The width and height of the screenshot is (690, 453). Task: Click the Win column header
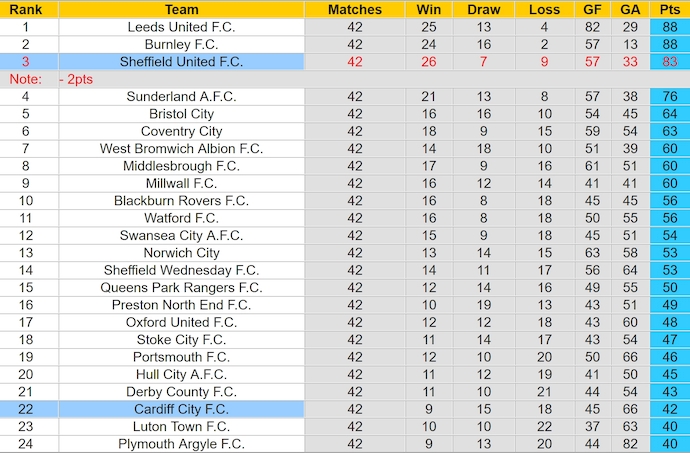pyautogui.click(x=429, y=9)
